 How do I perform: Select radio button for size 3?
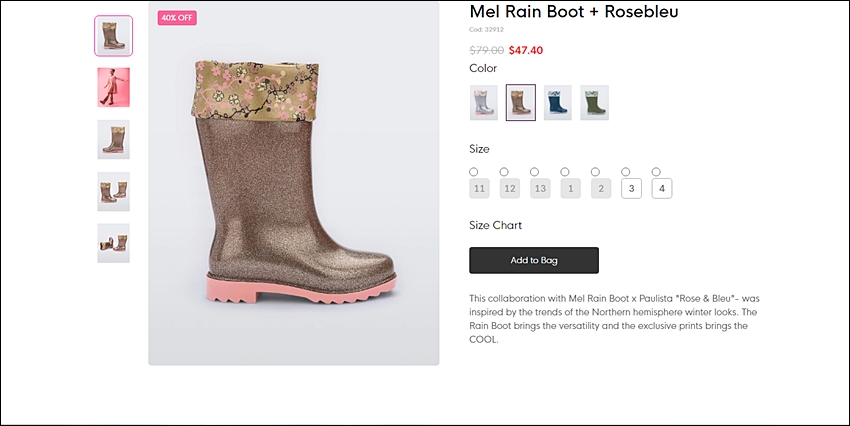coord(626,172)
